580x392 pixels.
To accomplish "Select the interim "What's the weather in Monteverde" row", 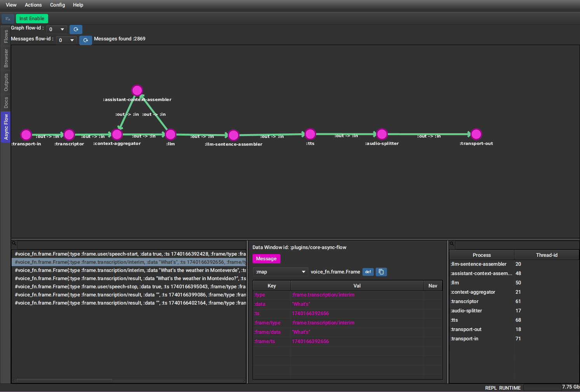I will [129, 270].
